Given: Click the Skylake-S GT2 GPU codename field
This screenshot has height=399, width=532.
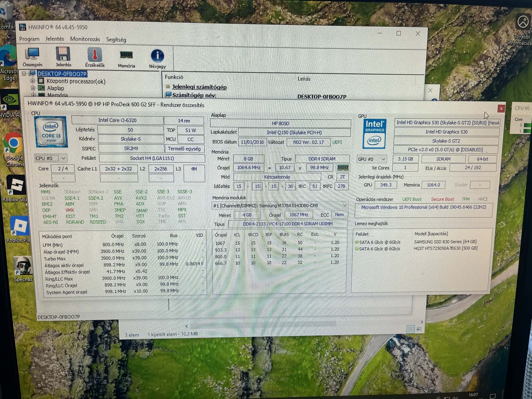Looking at the screenshot, I should point(446,141).
